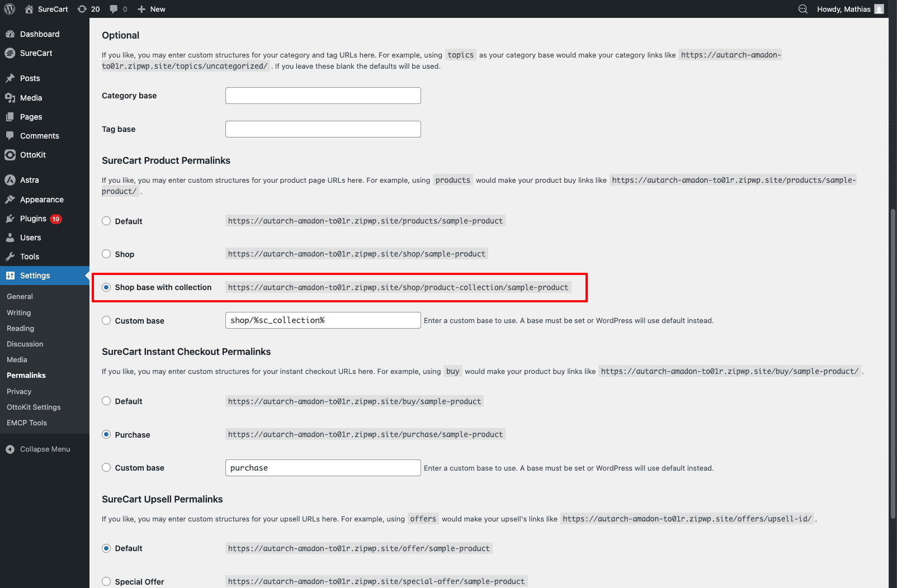Screen dimensions: 897x588
Task: Open EMCP Tools submenu
Action: 27,423
